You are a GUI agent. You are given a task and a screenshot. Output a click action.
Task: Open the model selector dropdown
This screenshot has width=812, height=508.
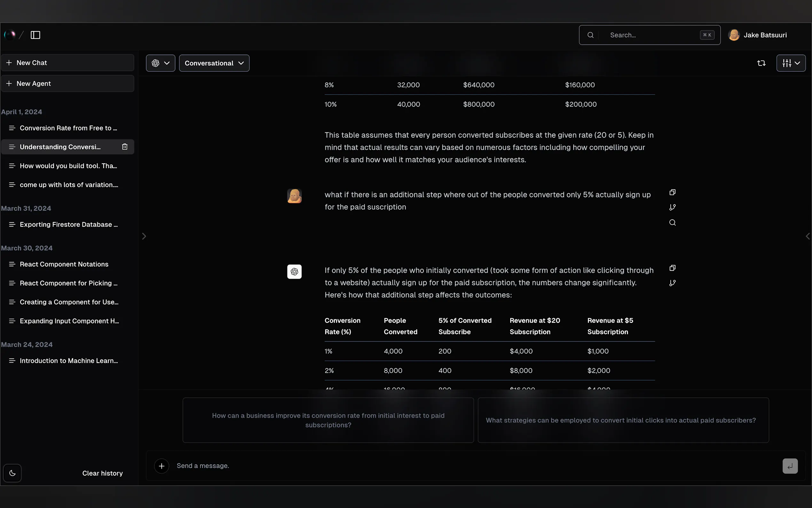tap(160, 63)
